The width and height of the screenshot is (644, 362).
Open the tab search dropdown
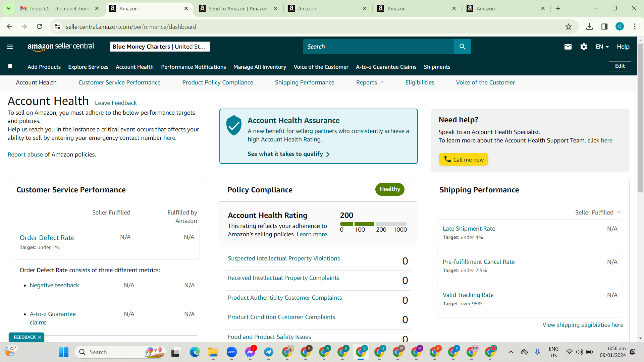pyautogui.click(x=8, y=8)
